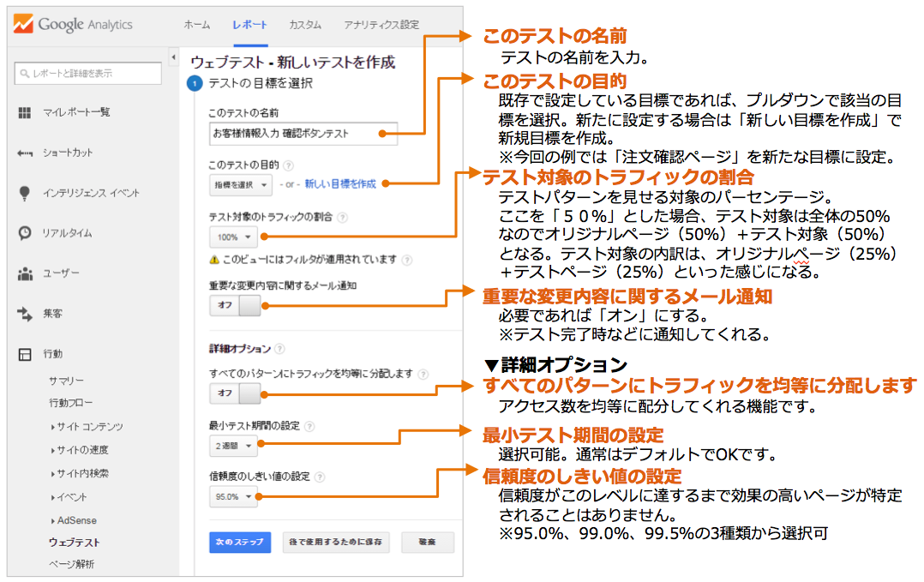Open the 100% traffic percentage dropdown
The width and height of the screenshot is (924, 582).
point(233,237)
